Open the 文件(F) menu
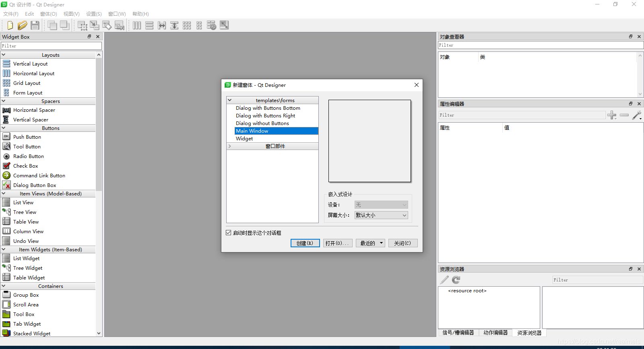Screen dimensions: 644x349 11,14
